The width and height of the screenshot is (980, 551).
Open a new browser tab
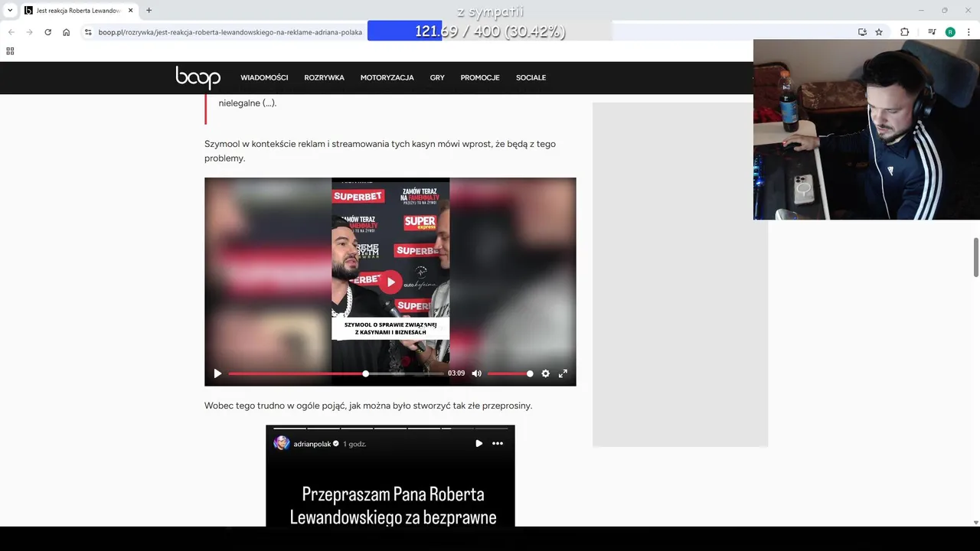pyautogui.click(x=149, y=11)
